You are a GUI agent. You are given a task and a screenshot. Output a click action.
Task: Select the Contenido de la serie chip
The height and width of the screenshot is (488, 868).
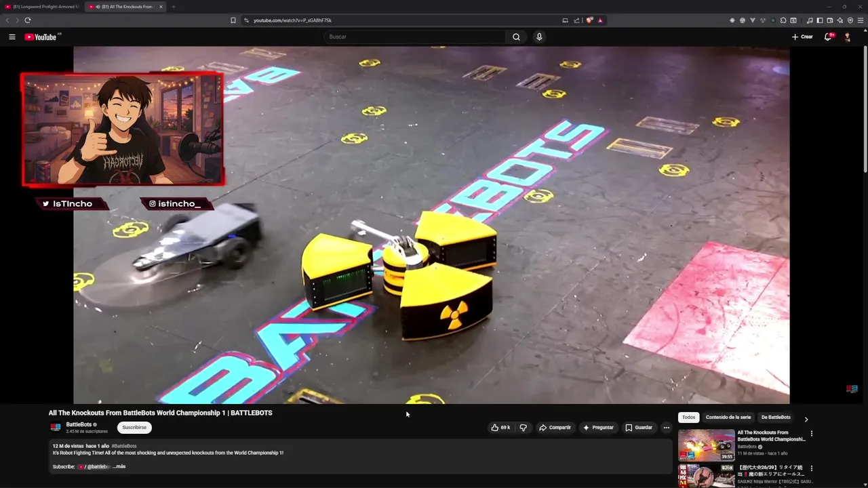click(728, 418)
